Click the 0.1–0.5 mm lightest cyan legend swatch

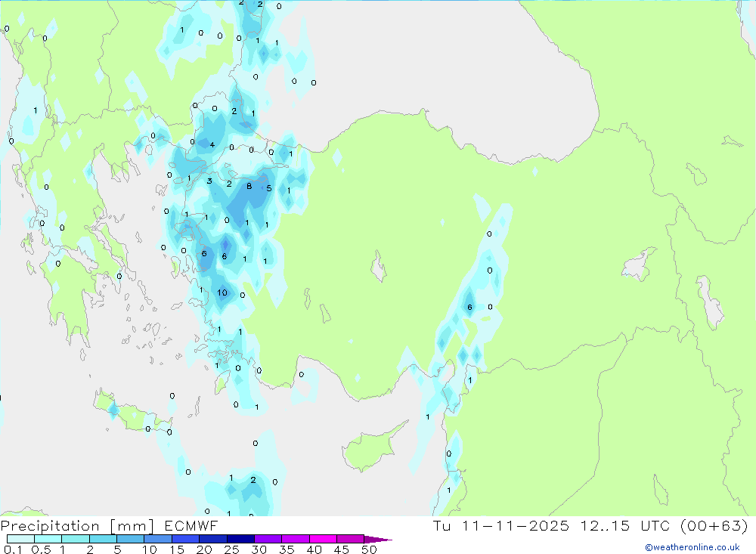[20, 539]
